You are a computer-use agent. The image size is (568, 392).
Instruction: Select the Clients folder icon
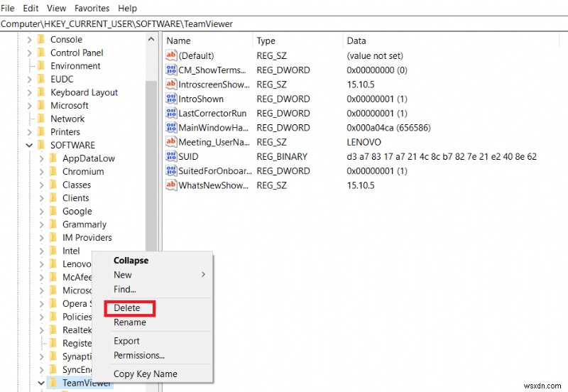coord(53,198)
